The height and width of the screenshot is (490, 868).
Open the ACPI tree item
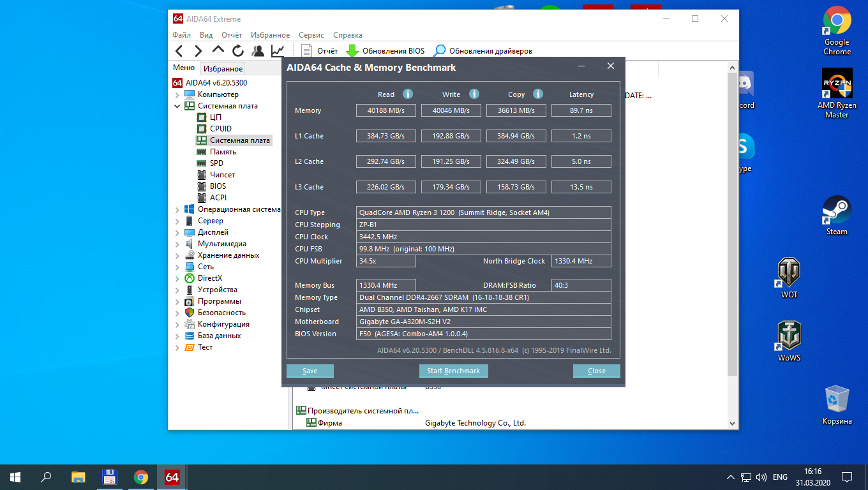[x=211, y=198]
